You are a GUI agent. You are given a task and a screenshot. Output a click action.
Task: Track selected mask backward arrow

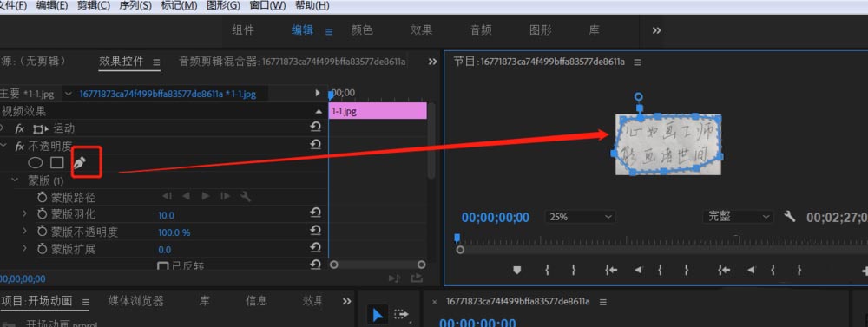point(186,196)
